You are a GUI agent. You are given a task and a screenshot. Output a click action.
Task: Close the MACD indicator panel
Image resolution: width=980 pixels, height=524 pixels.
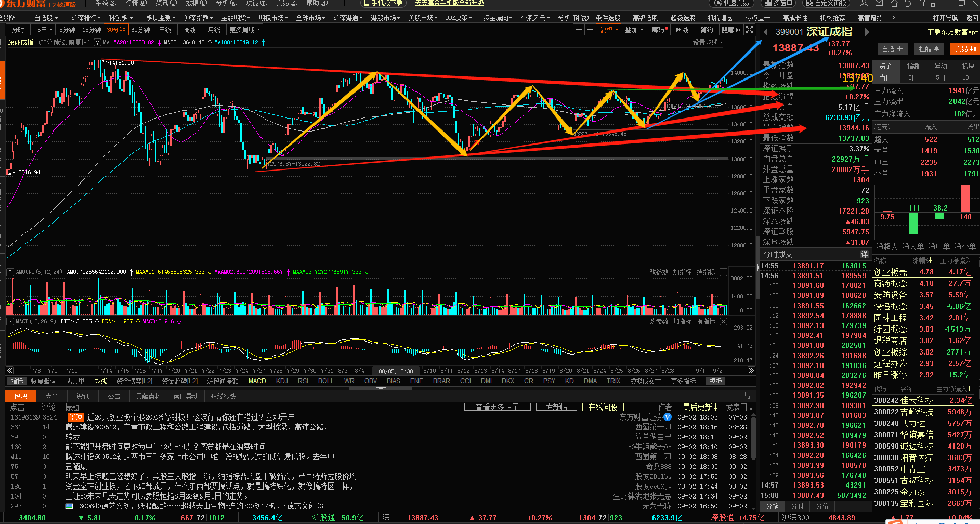(723, 322)
